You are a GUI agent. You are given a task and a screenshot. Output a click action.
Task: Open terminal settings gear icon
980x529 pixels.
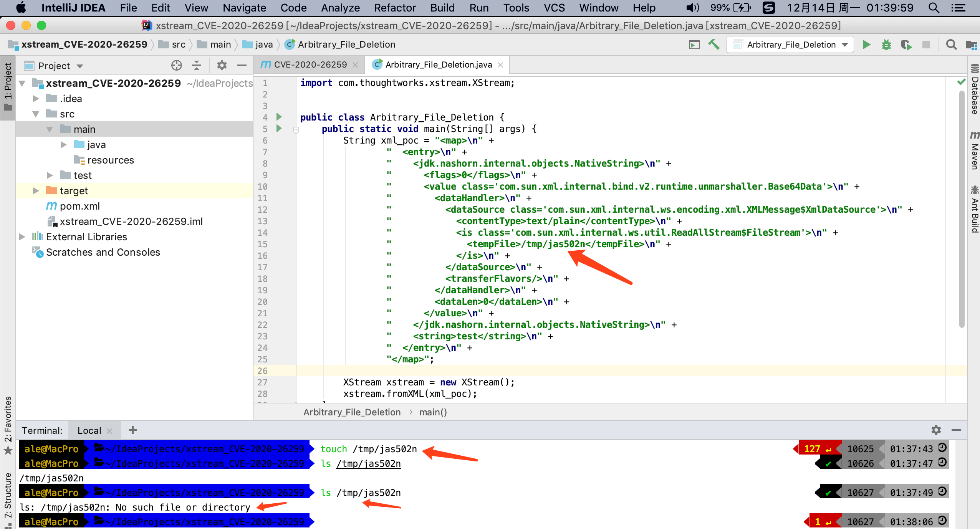[x=936, y=430]
